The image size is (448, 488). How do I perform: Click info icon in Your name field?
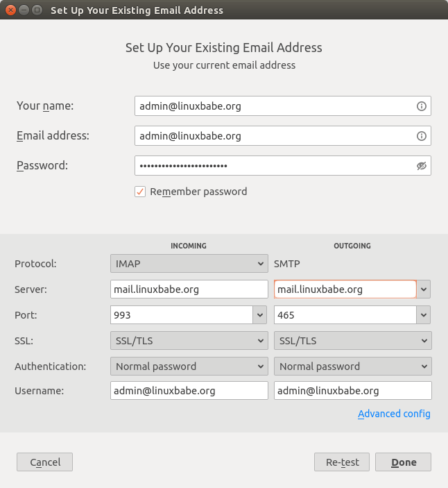(x=421, y=106)
